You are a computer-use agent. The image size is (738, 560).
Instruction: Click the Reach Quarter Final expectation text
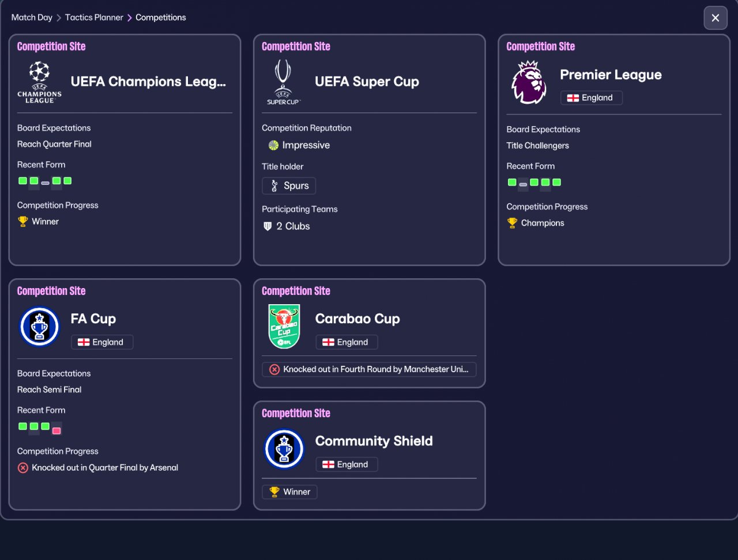click(54, 144)
